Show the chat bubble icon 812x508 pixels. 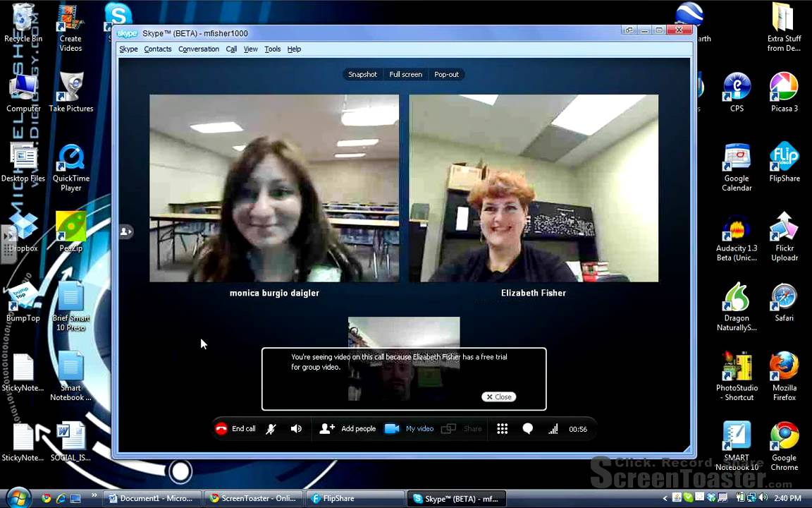tap(528, 429)
